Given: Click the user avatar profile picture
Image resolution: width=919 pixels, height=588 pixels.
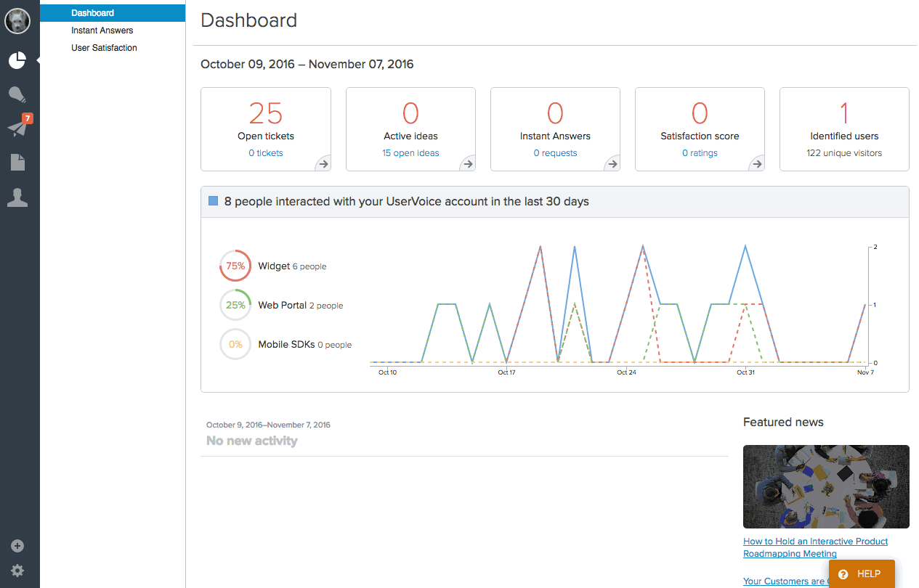Looking at the screenshot, I should tap(17, 21).
